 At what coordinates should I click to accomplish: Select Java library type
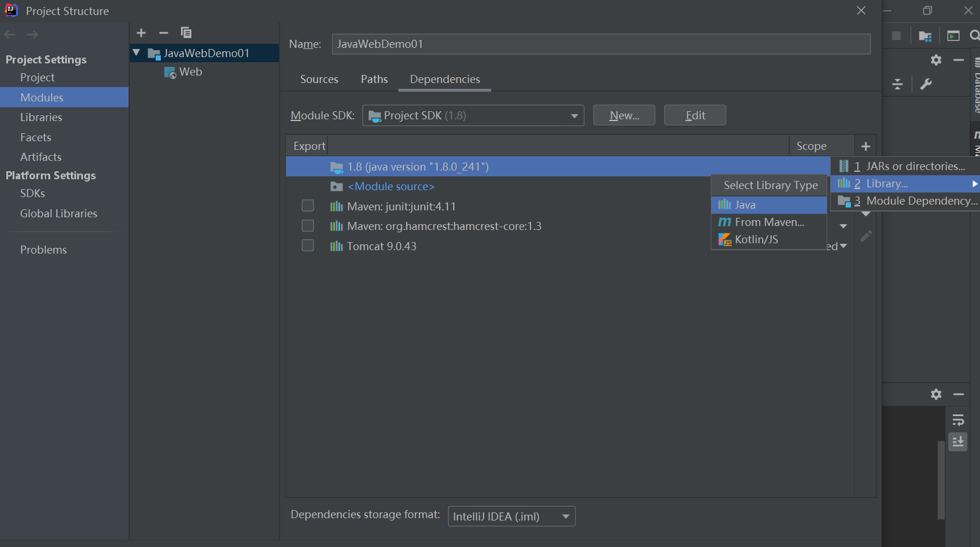point(769,205)
